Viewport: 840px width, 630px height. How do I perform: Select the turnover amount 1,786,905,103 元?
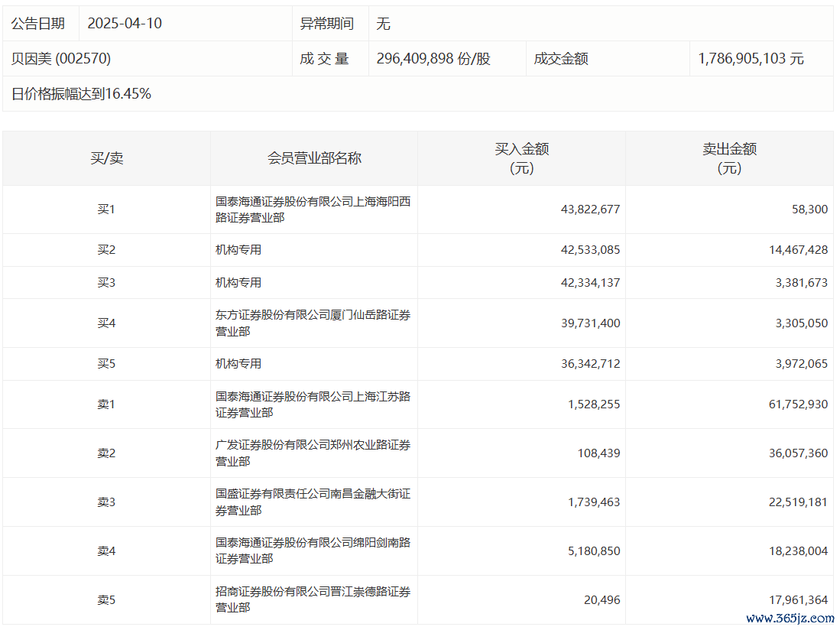click(751, 58)
